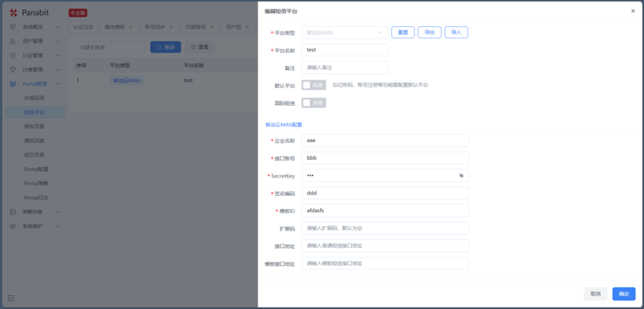The image size is (644, 309).
Task: Click the 关键字搜索 search field
Action: click(x=109, y=47)
